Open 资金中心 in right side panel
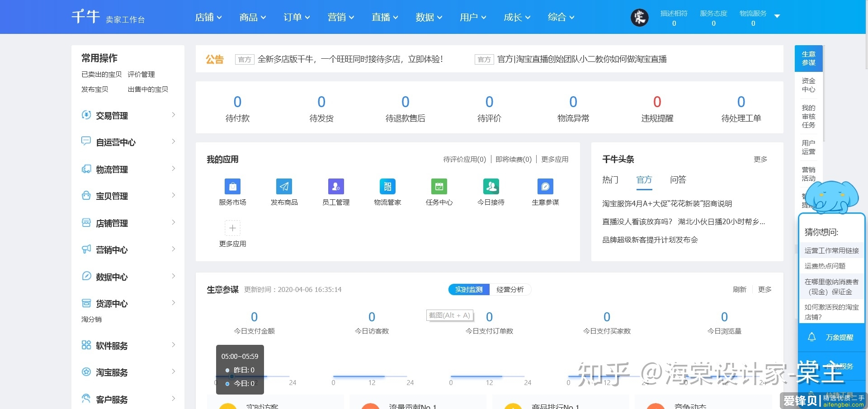 coord(808,85)
